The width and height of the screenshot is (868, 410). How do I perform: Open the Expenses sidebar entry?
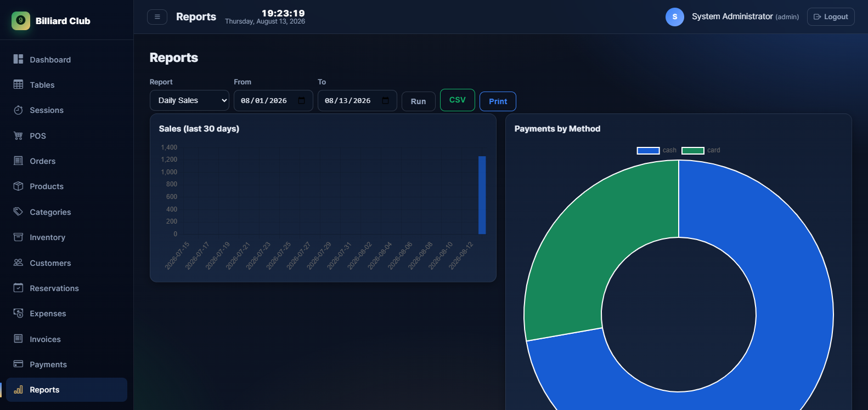point(66,314)
